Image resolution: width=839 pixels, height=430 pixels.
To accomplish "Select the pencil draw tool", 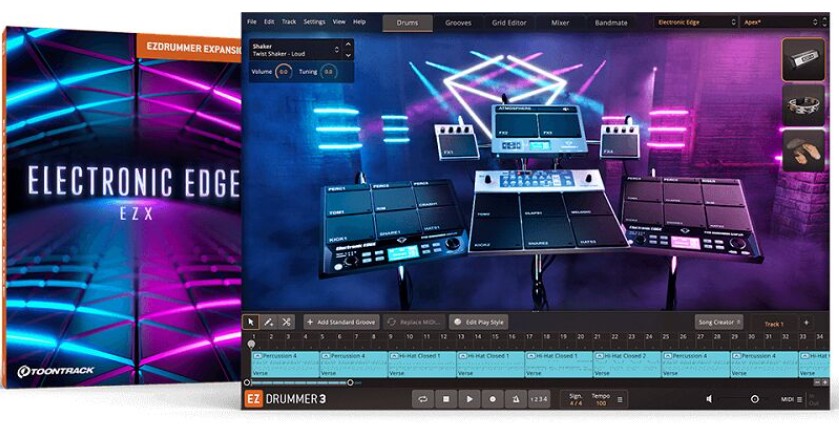I will click(x=269, y=322).
